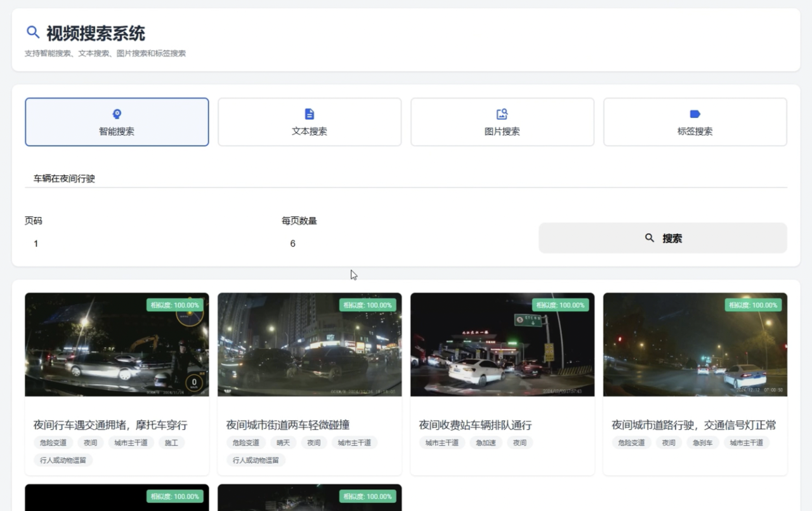Open the two-car minor collision video thumbnail
Screen dimensions: 812x511
click(x=310, y=345)
